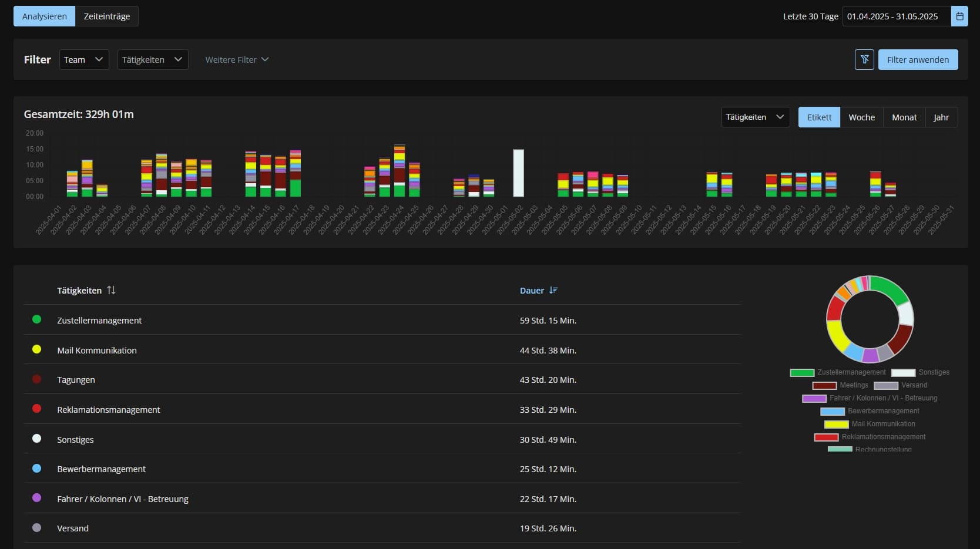Screen dimensions: 980x549
Task: Click the yellow segment of the donut chart
Action: tap(837, 336)
